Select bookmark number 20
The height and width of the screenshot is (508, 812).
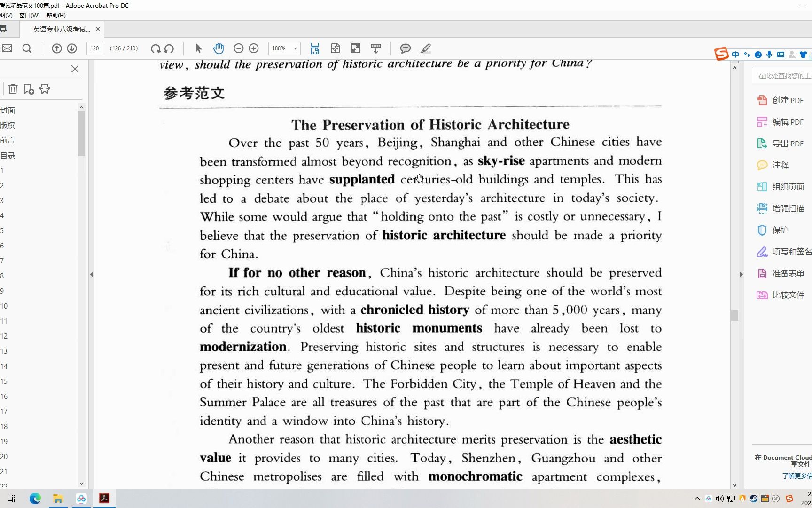coord(4,456)
